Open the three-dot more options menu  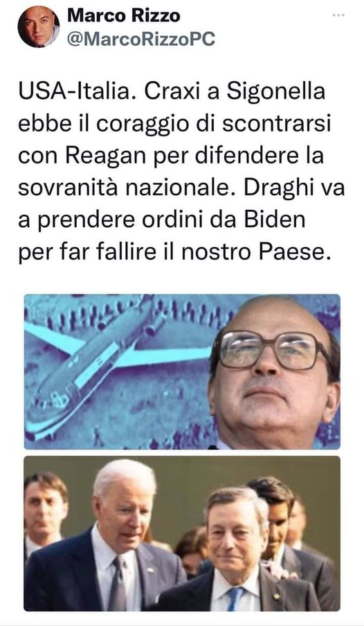(x=338, y=15)
